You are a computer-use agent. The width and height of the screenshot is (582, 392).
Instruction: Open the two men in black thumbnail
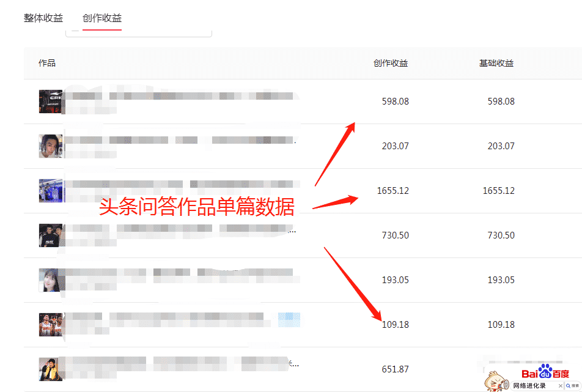click(x=51, y=235)
